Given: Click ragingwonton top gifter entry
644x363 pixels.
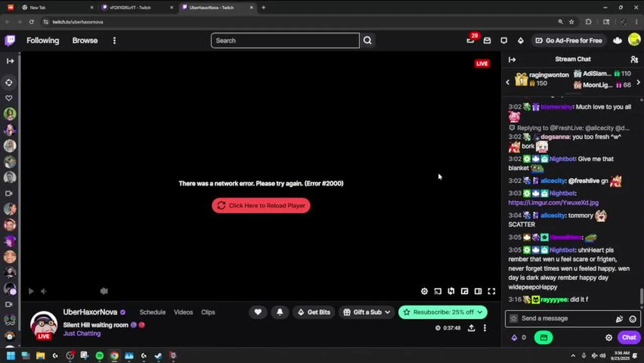Looking at the screenshot, I should (542, 79).
